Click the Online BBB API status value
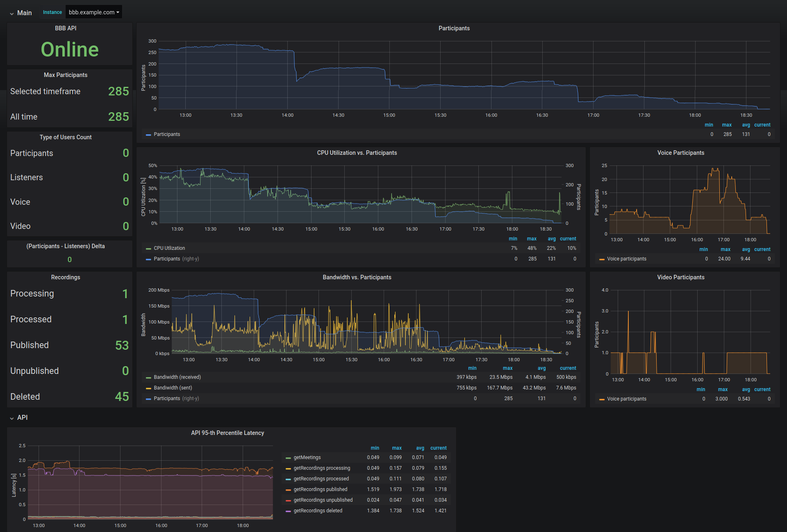 pyautogui.click(x=70, y=50)
